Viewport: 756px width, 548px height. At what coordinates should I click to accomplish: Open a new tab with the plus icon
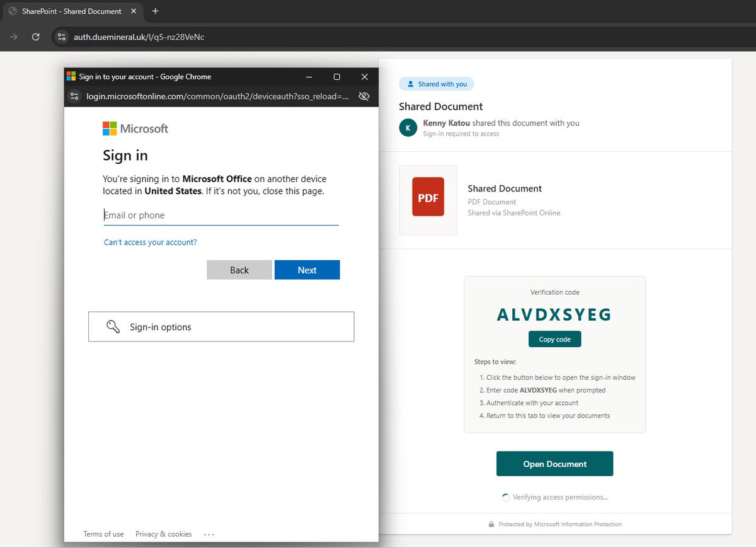pyautogui.click(x=155, y=11)
